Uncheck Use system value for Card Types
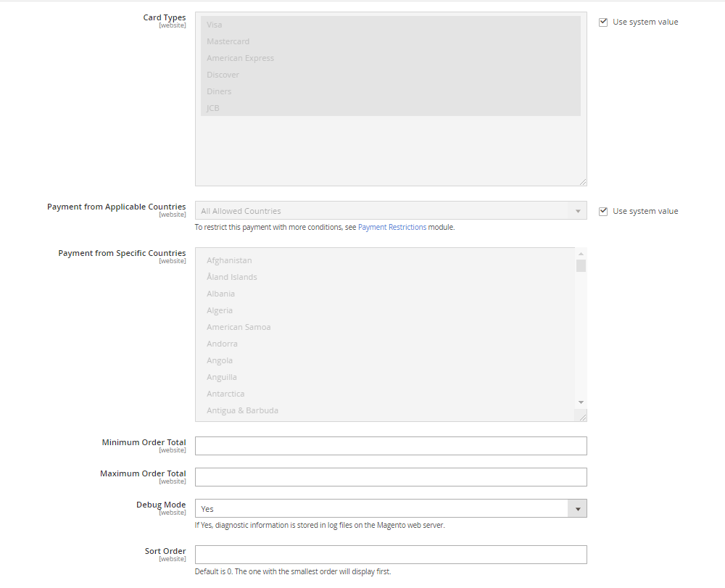This screenshot has height=588, width=725. (x=603, y=22)
